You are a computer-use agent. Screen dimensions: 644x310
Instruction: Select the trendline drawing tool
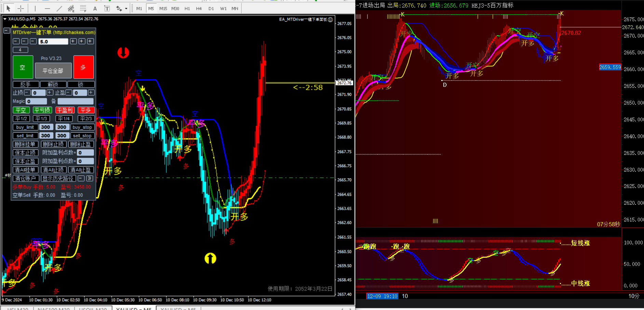tap(59, 9)
